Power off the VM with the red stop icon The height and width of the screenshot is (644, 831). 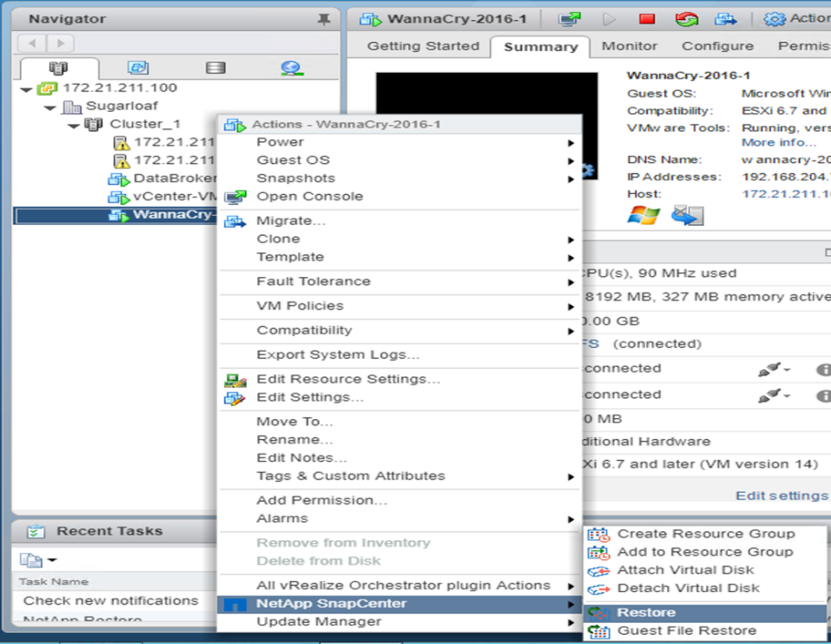click(x=646, y=19)
